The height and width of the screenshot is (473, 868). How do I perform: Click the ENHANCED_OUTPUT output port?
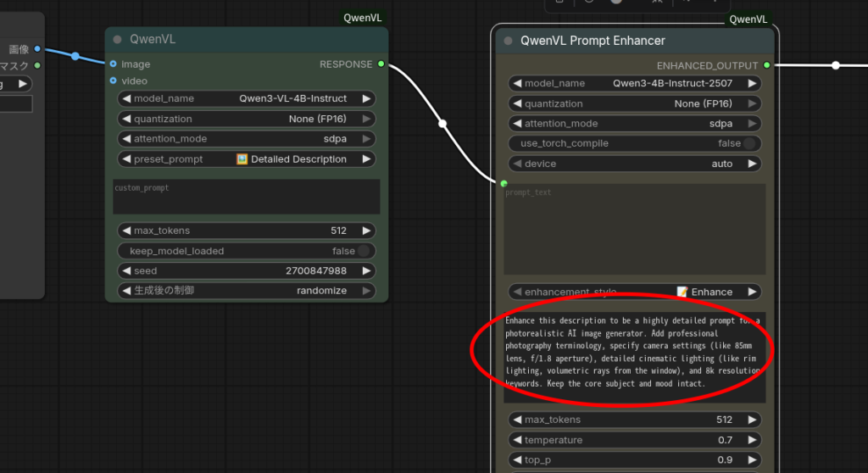[767, 65]
